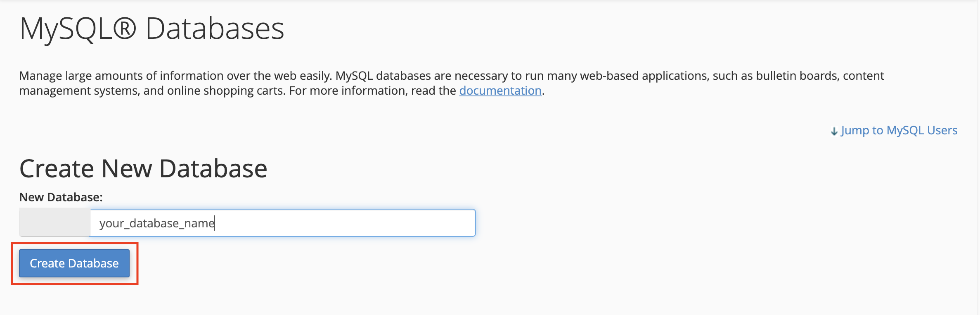The height and width of the screenshot is (315, 980).
Task: Click the red highlight border around Create Database
Action: click(75, 243)
